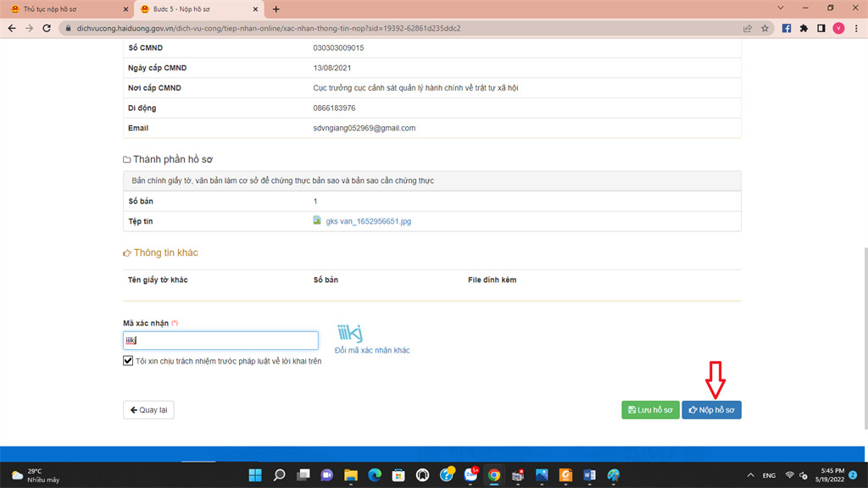
Task: Open a new browser tab
Action: (x=275, y=9)
